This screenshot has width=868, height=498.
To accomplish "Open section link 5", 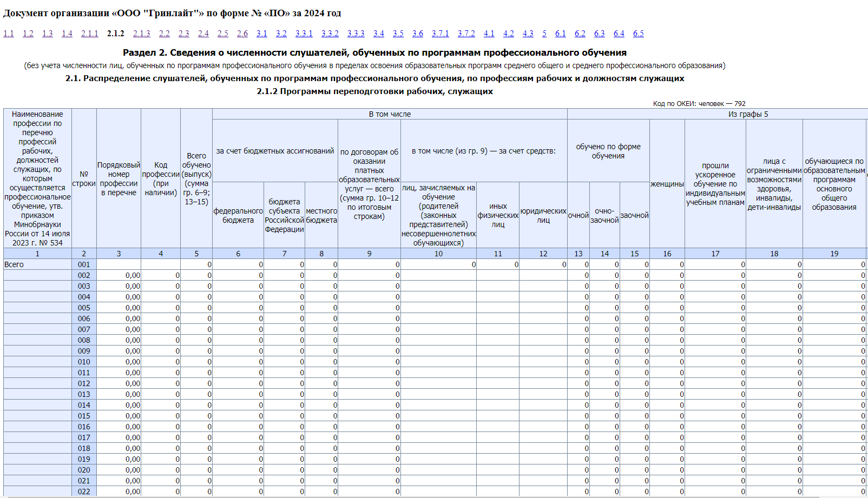I will point(544,34).
